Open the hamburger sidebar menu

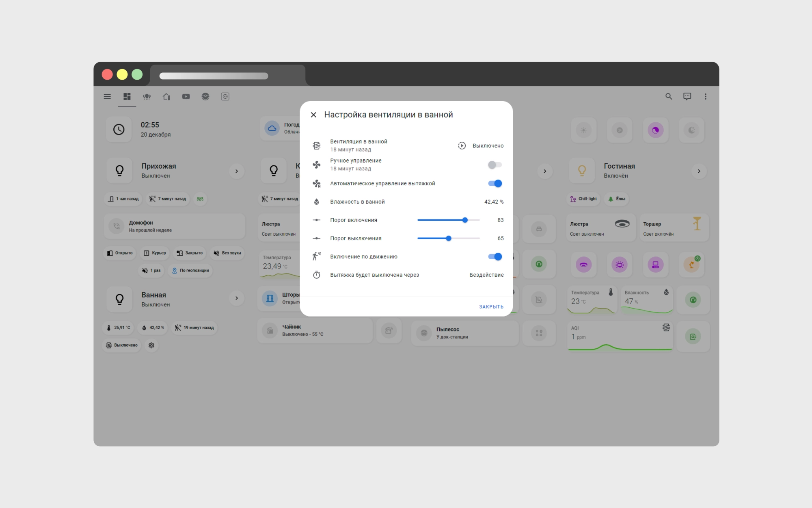click(107, 97)
